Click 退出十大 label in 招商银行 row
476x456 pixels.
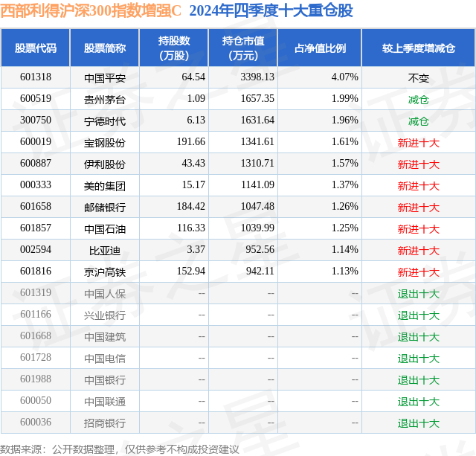click(x=418, y=423)
